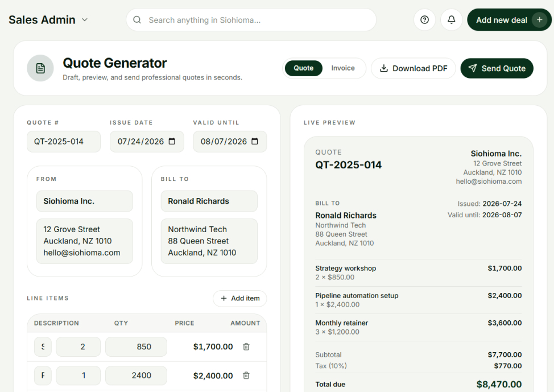Click the paper plane icon in Send Quote
The height and width of the screenshot is (392, 554).
point(473,68)
